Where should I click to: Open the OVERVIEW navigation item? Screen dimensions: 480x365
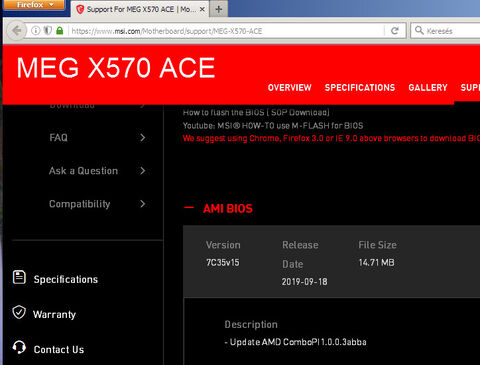pyautogui.click(x=289, y=88)
